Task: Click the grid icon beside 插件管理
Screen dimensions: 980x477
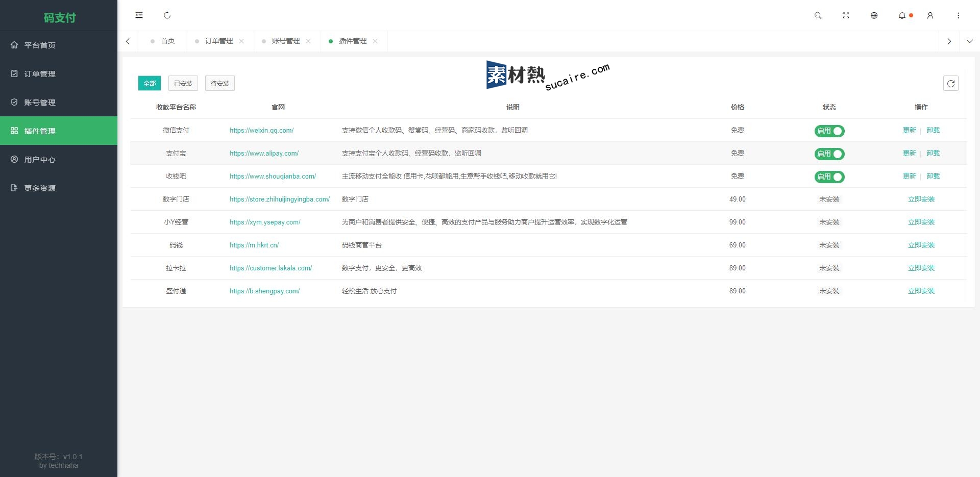Action: [x=14, y=131]
